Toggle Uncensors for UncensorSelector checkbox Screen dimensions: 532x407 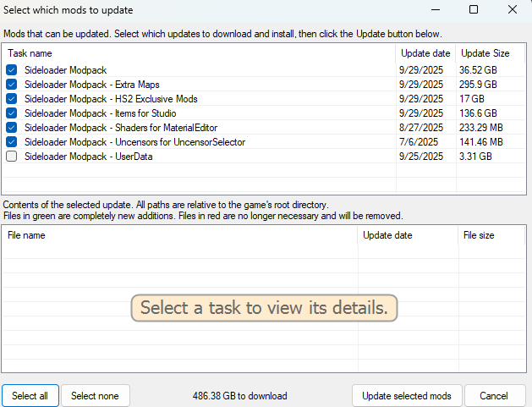[12, 142]
